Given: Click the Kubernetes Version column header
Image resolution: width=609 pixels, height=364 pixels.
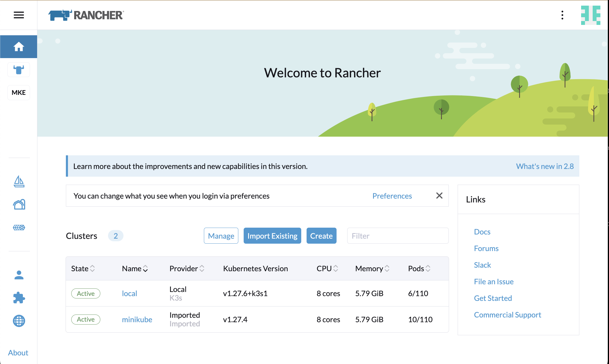Looking at the screenshot, I should tap(256, 269).
